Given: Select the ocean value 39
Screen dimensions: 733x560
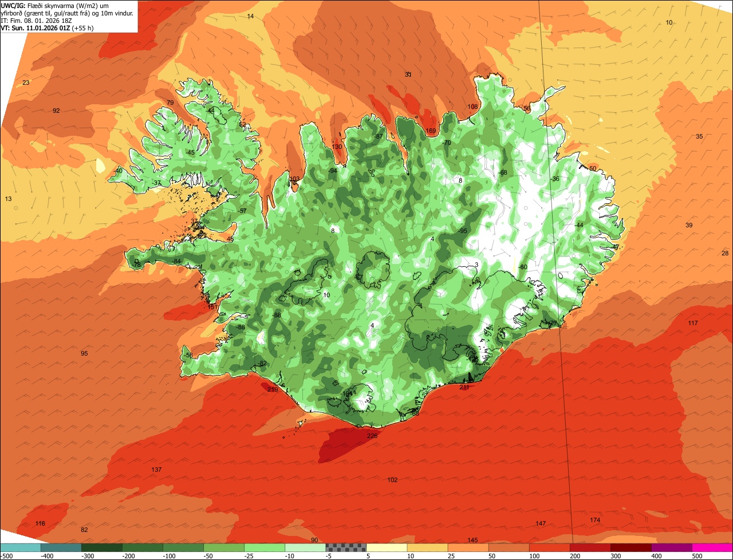Looking at the screenshot, I should 689,225.
